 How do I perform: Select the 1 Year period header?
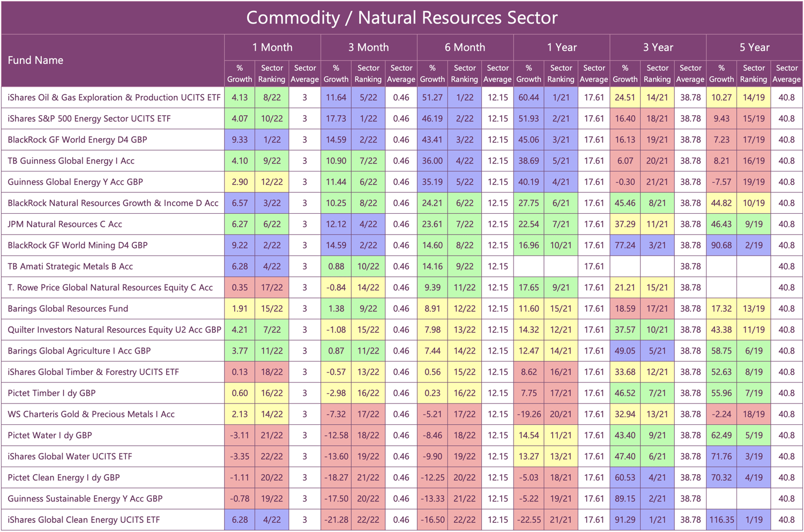coord(561,47)
